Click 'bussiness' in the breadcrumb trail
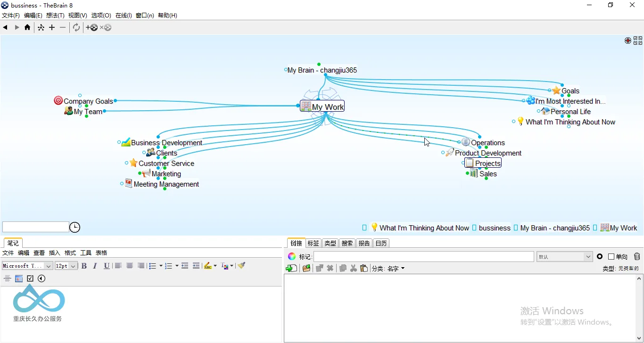644x343 pixels. coord(495,228)
